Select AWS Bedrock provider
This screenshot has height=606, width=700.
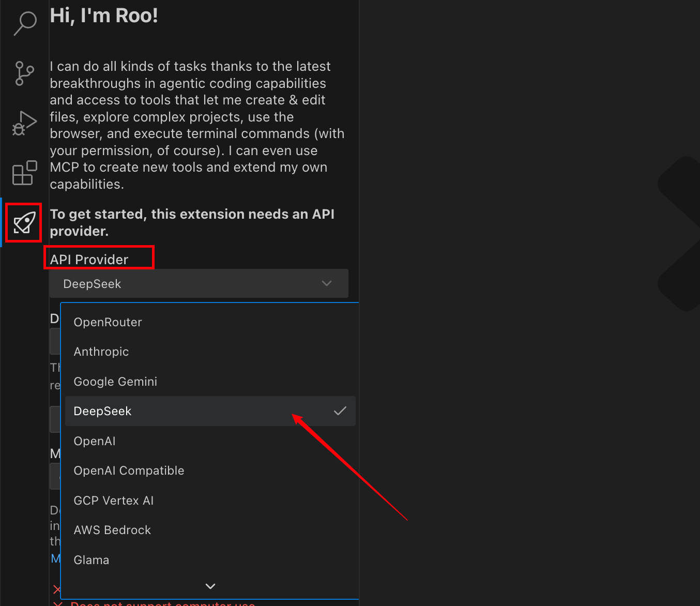[210, 530]
